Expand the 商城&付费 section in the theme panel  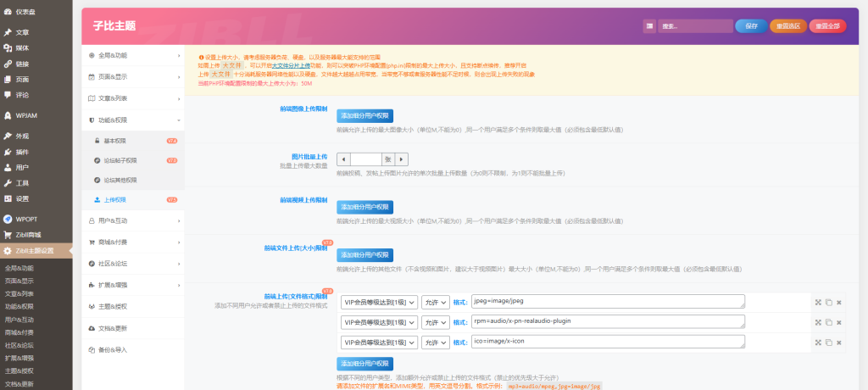[133, 242]
